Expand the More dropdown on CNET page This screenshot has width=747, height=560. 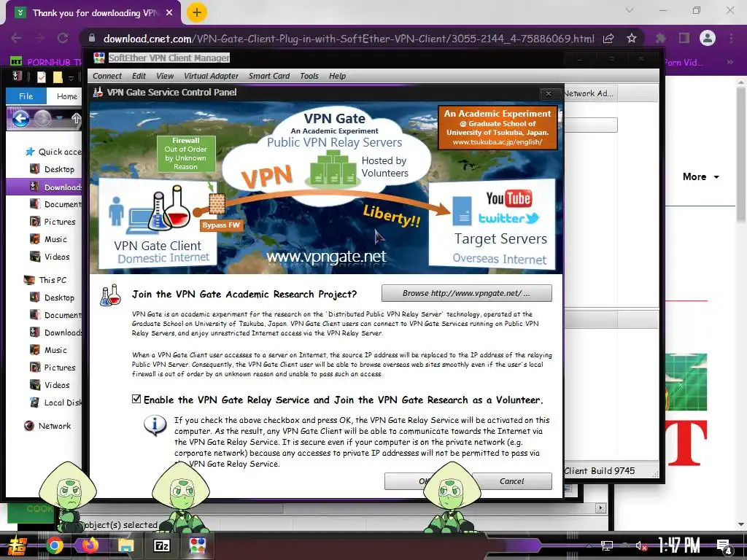701,176
